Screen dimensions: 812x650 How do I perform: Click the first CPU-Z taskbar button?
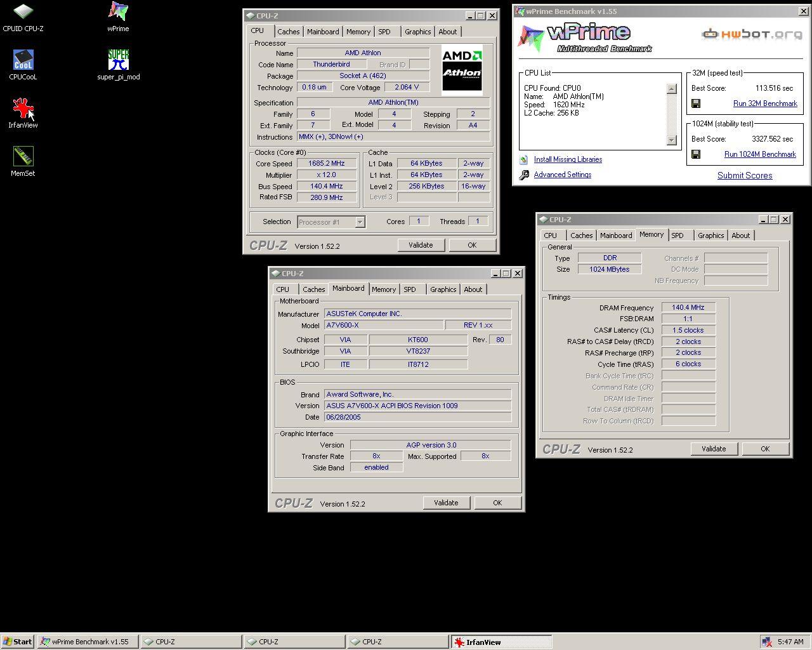point(191,642)
